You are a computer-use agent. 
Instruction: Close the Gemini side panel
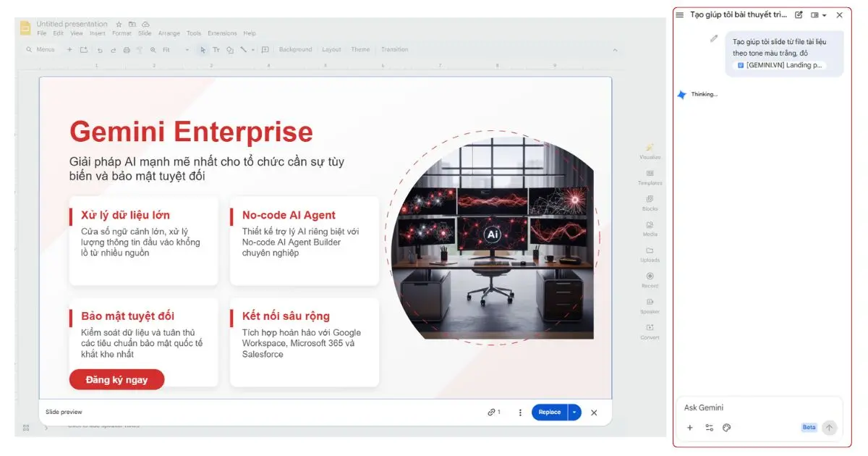pos(839,14)
